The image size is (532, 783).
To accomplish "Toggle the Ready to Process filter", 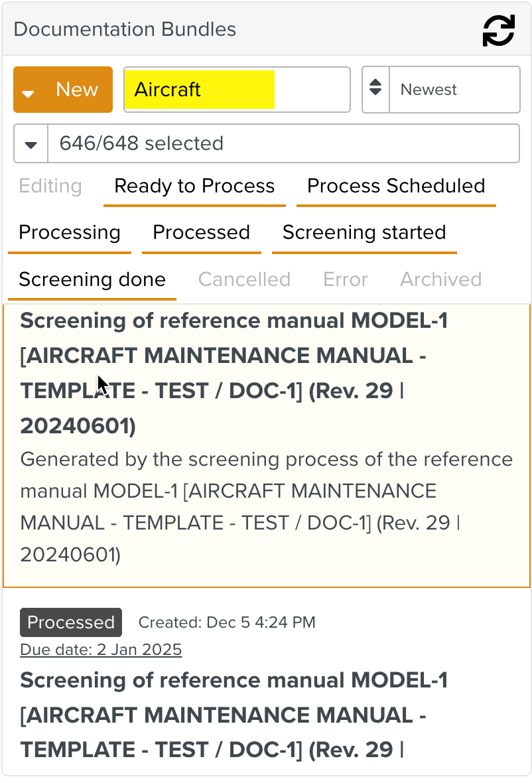I will [194, 186].
